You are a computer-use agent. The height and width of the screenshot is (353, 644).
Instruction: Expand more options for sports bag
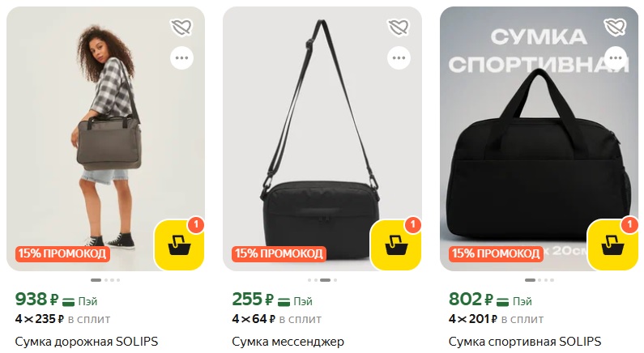[x=616, y=57]
